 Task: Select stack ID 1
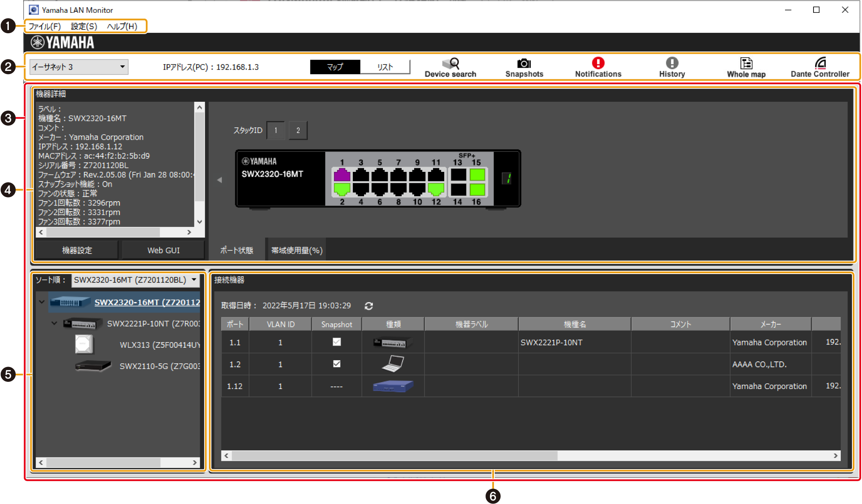(276, 130)
